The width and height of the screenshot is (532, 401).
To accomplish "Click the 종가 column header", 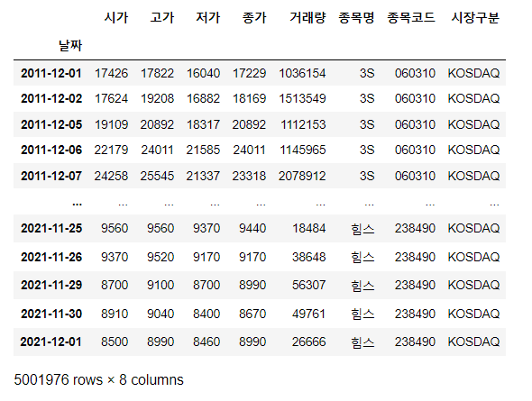I will pyautogui.click(x=254, y=18).
